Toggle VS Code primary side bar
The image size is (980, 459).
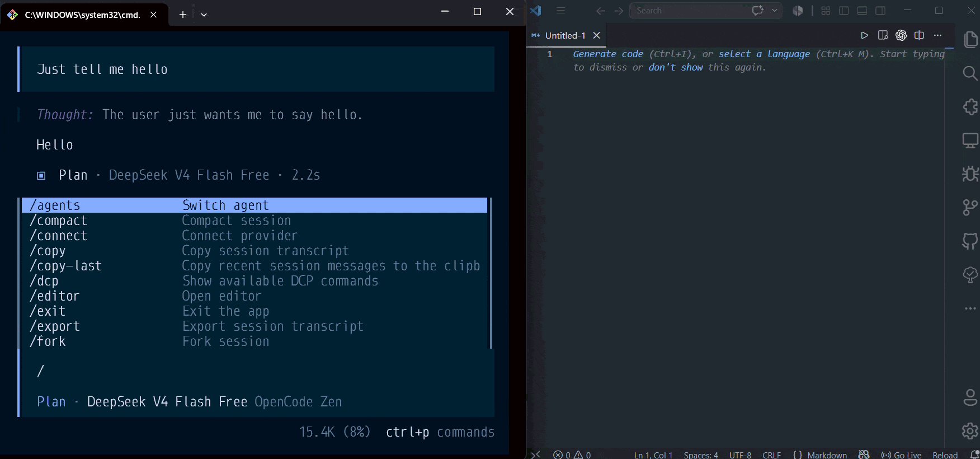[x=844, y=11]
